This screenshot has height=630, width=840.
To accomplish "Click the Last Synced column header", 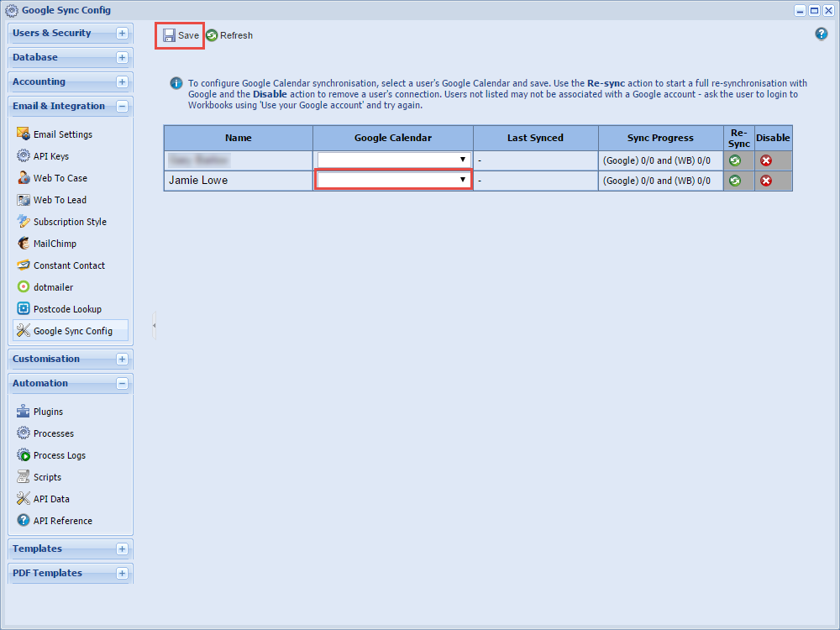I will [535, 138].
